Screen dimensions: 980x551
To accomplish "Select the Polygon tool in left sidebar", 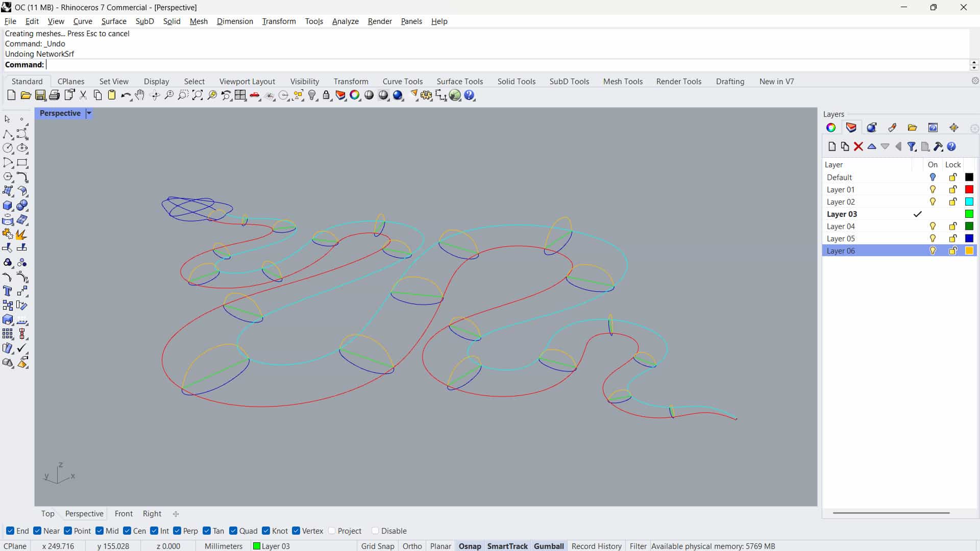I will pos(8,177).
